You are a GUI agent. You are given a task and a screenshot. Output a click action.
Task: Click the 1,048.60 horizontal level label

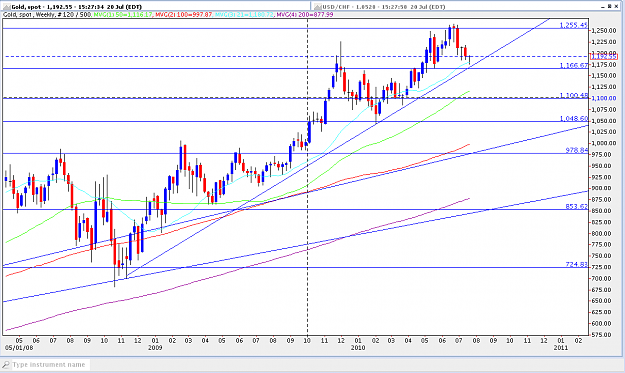(573, 118)
